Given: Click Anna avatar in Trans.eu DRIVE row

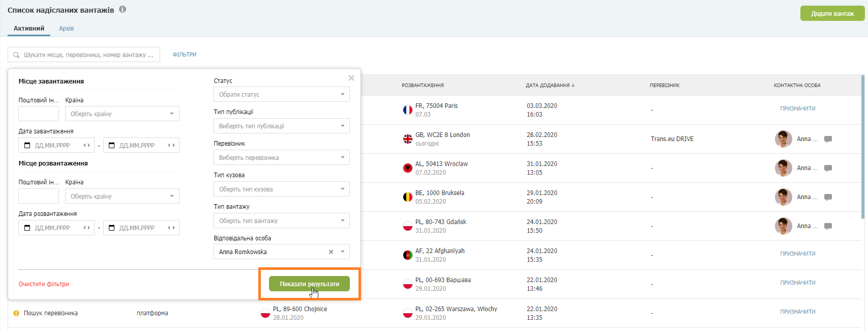Looking at the screenshot, I should 783,139.
